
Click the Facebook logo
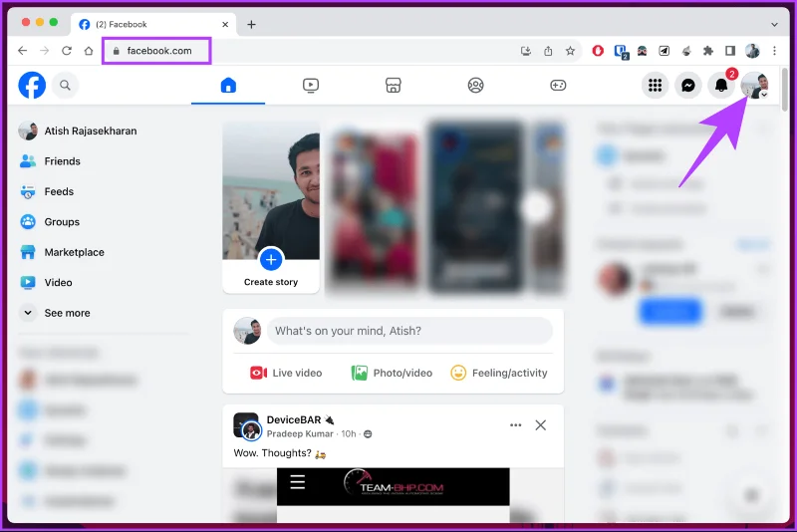coord(32,85)
